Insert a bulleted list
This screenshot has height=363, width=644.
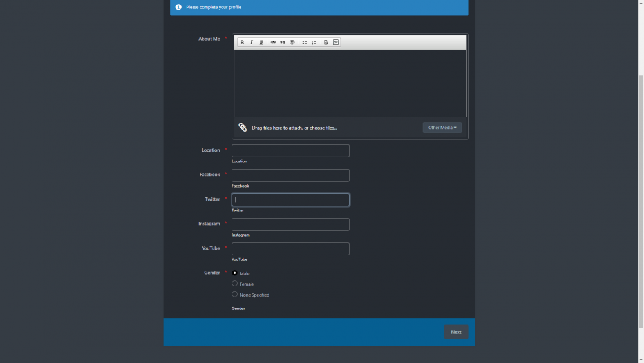(305, 43)
